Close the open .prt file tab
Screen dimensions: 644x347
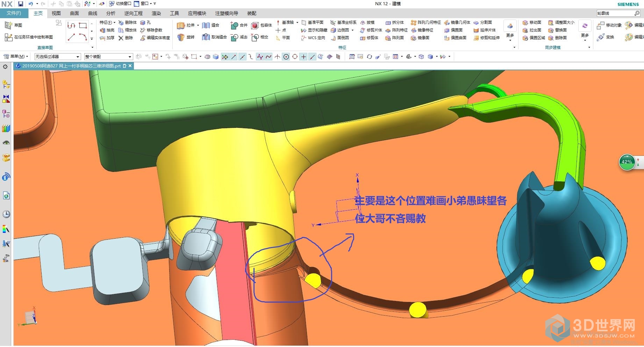[130, 66]
